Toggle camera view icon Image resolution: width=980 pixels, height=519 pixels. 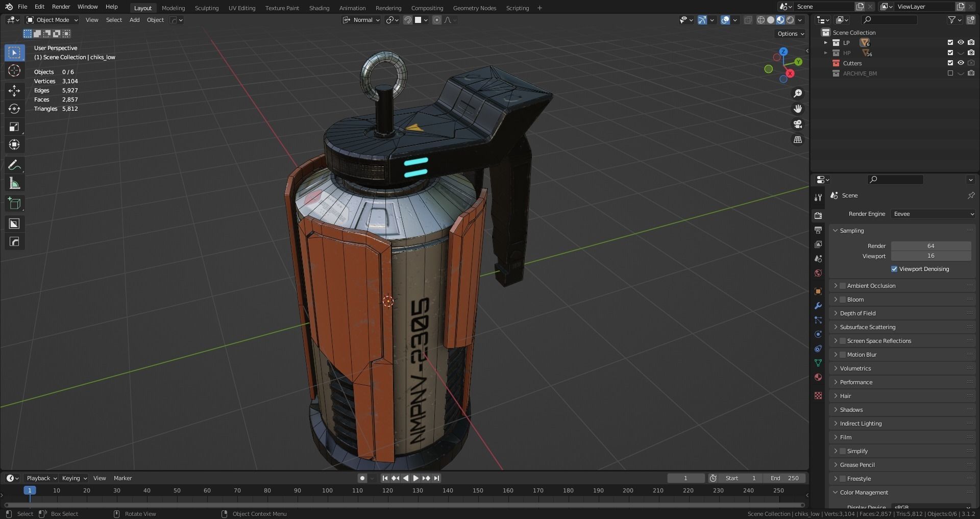click(798, 124)
